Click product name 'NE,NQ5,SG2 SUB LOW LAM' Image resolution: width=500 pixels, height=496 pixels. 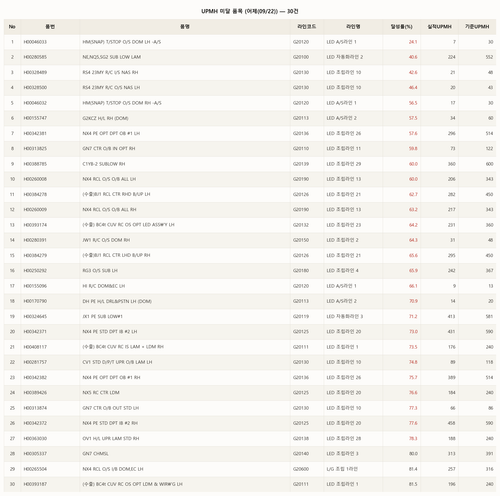tap(112, 57)
